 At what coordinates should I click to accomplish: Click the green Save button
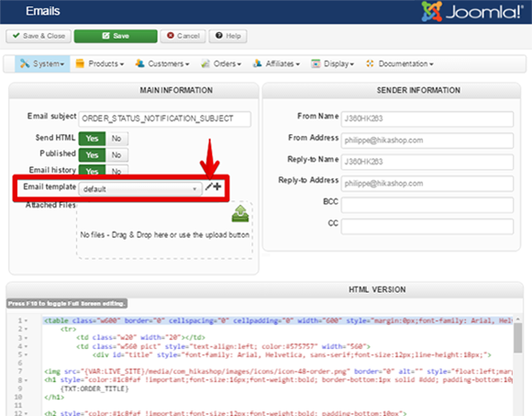pos(116,36)
